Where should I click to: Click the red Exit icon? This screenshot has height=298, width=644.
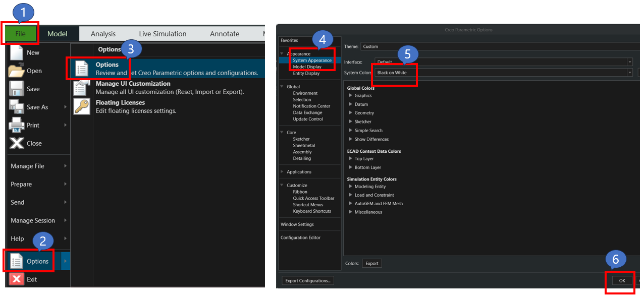[x=17, y=279]
